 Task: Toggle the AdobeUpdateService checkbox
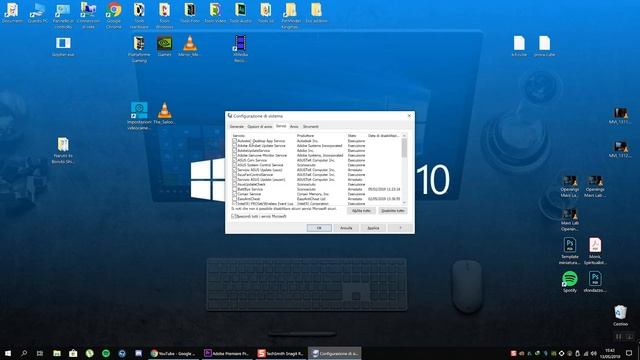235,150
